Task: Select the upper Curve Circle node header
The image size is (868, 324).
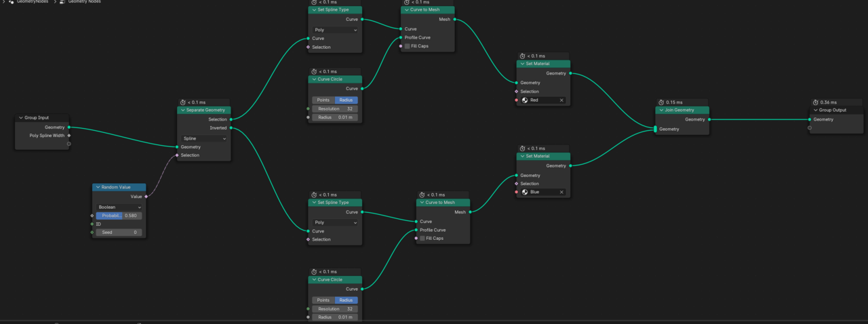Action: (x=335, y=79)
